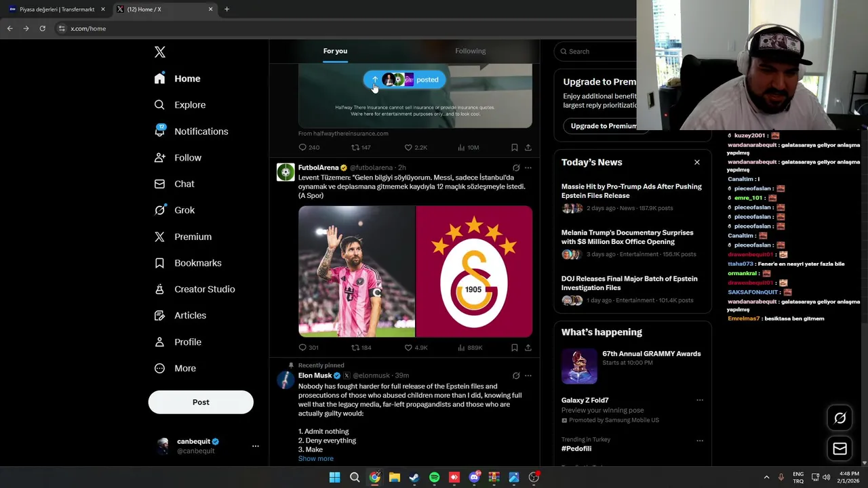
Task: Dismiss the Today's News panel
Action: coord(696,163)
